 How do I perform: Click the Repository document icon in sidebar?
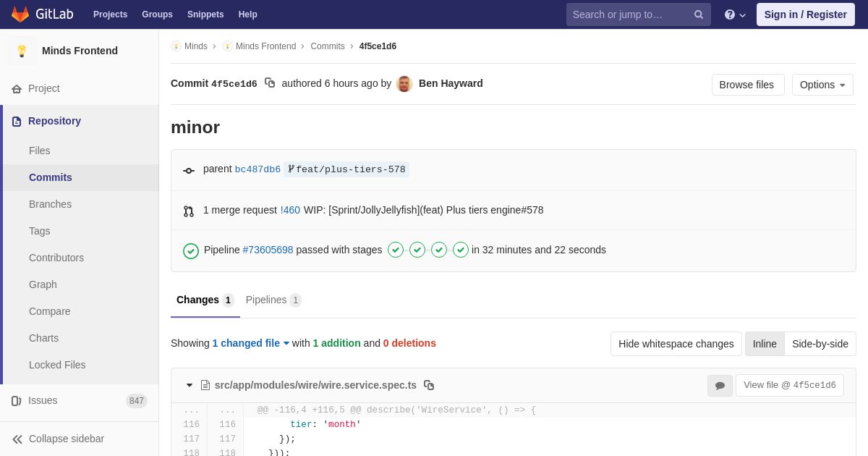tap(17, 122)
